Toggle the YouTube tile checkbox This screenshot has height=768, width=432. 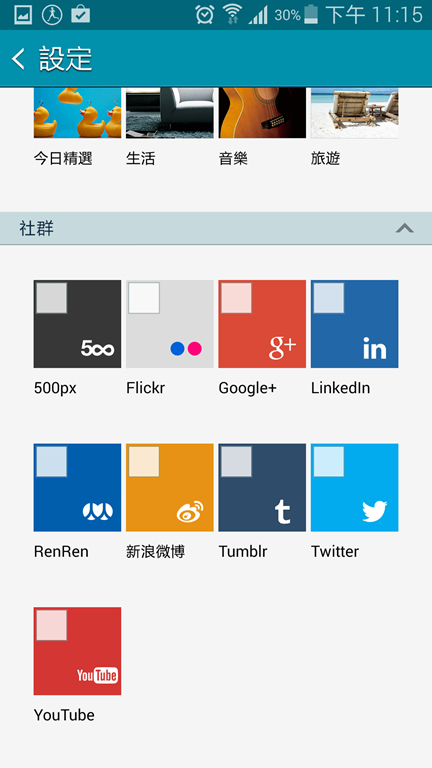[x=51, y=625]
